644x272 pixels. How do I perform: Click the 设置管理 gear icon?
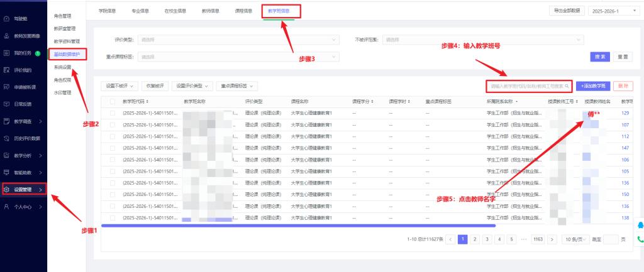click(x=6, y=189)
